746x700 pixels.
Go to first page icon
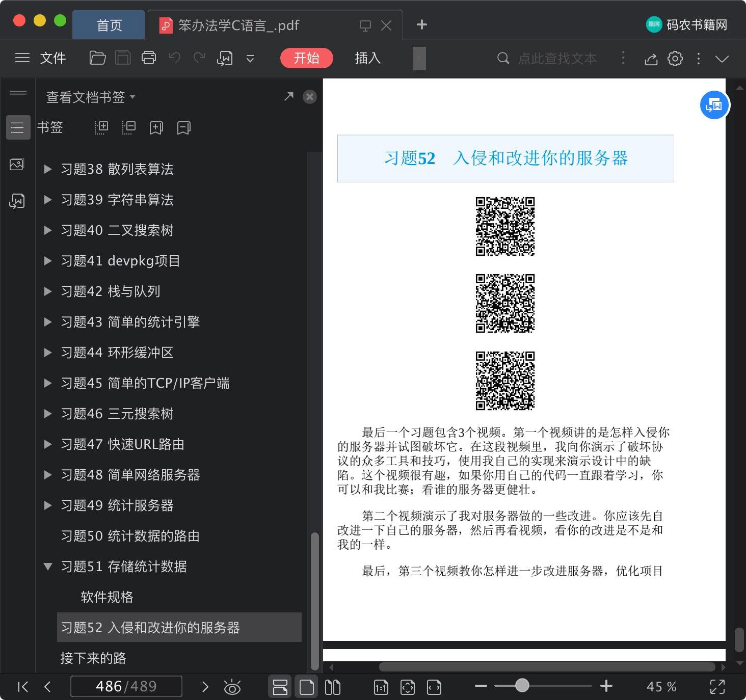click(x=23, y=687)
